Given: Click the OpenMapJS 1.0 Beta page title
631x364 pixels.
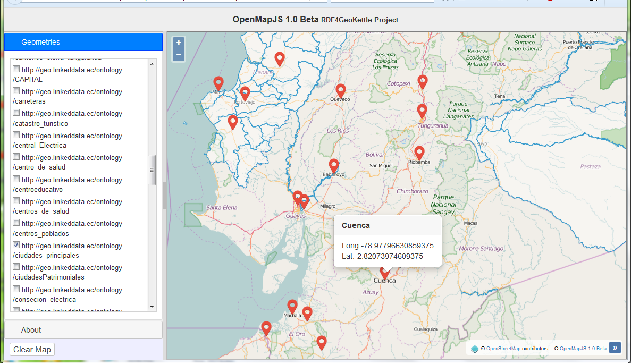Looking at the screenshot, I should pyautogui.click(x=275, y=19).
